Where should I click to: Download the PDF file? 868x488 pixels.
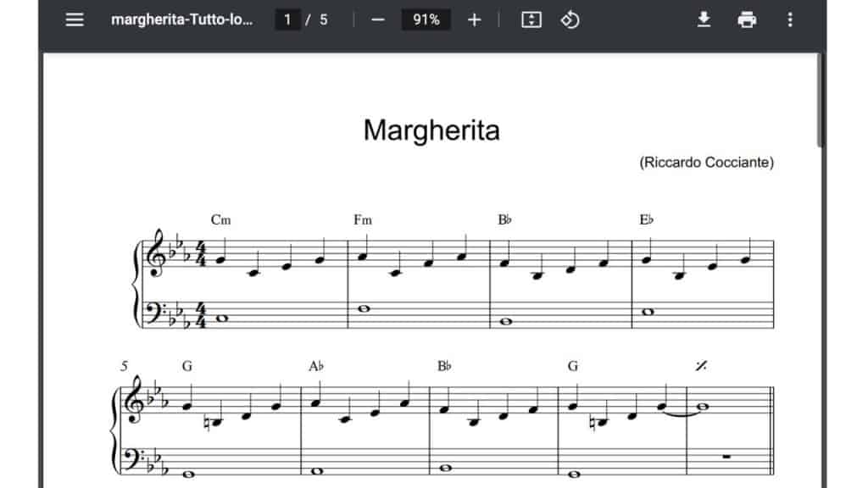pyautogui.click(x=704, y=19)
